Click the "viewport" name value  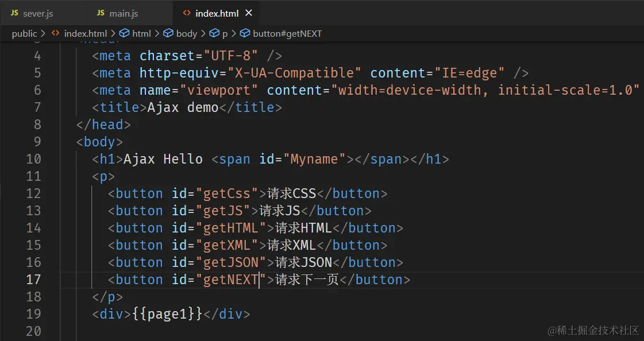point(218,90)
